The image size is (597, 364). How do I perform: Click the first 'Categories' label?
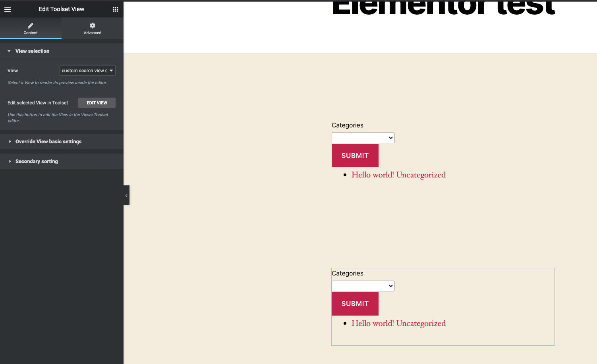[348, 125]
